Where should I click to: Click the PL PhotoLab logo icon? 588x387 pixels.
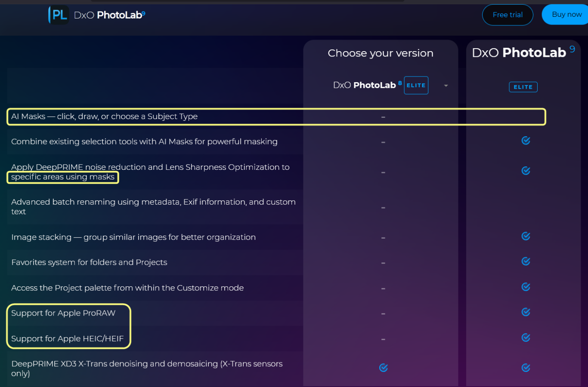pyautogui.click(x=58, y=15)
